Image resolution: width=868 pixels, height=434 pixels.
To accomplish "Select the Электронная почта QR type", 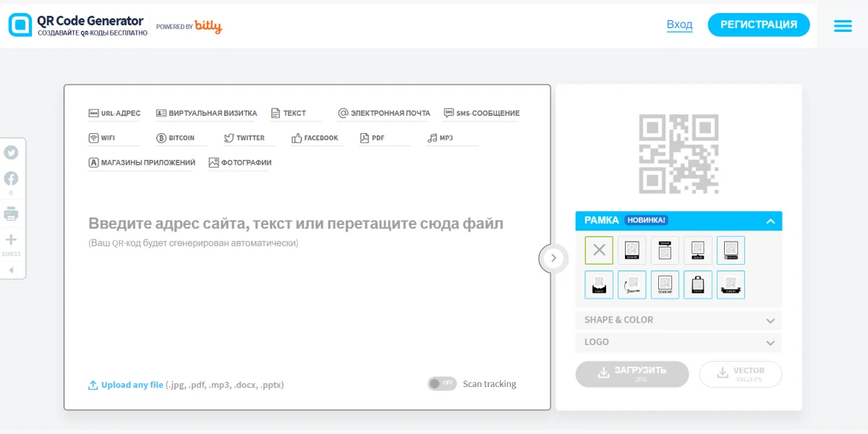I will point(384,114).
